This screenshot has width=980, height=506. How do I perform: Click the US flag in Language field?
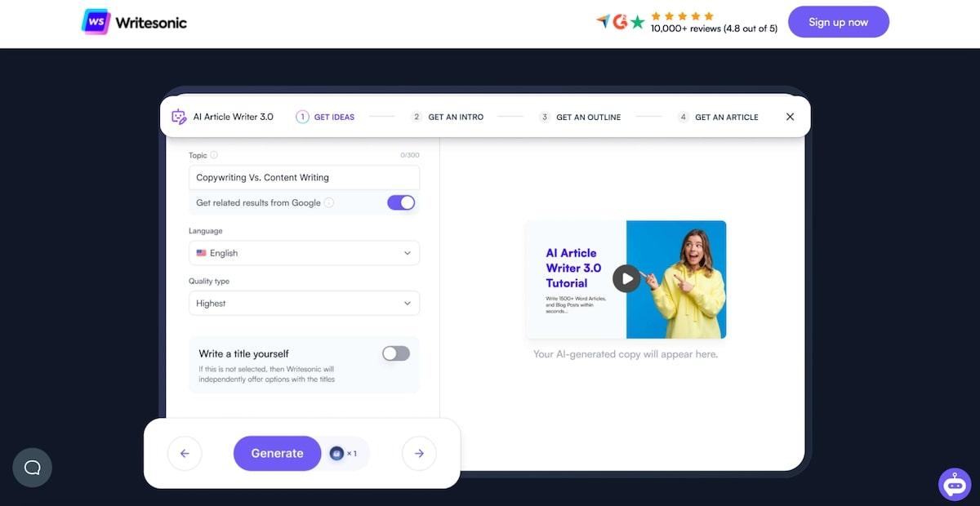[x=201, y=253]
